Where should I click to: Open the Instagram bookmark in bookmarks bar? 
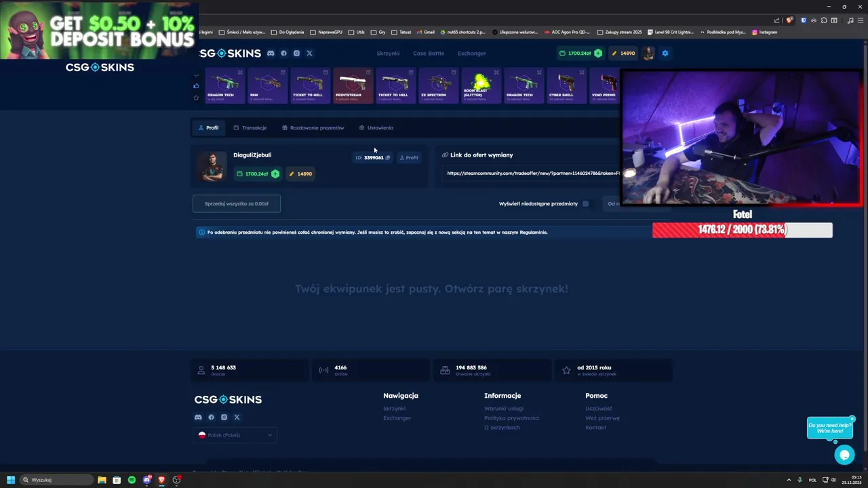(764, 32)
